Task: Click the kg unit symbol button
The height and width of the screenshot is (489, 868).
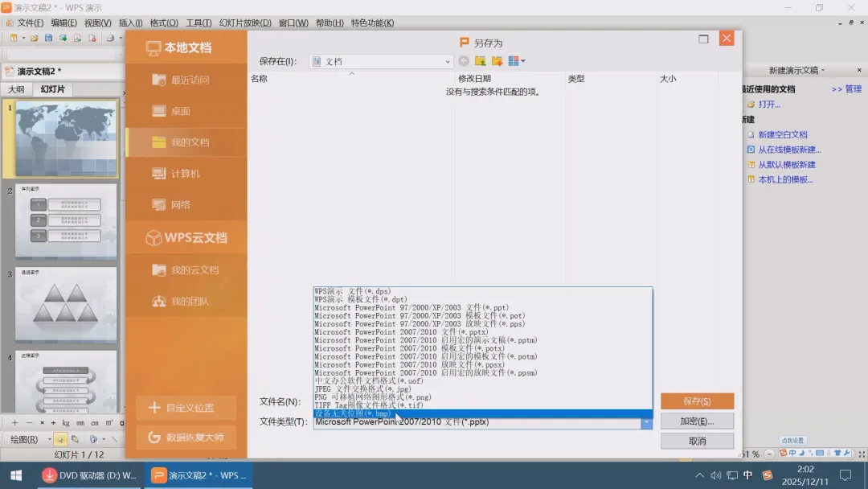Action: [66, 422]
